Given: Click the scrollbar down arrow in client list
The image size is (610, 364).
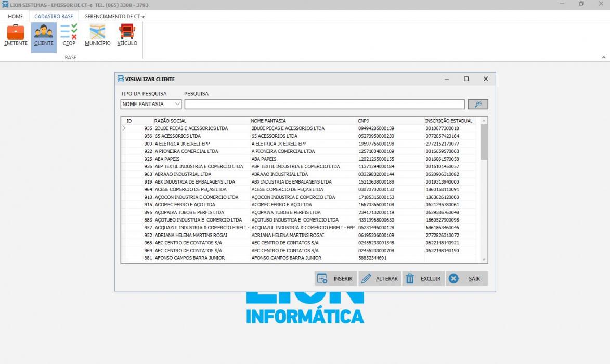Looking at the screenshot, I should [x=484, y=259].
